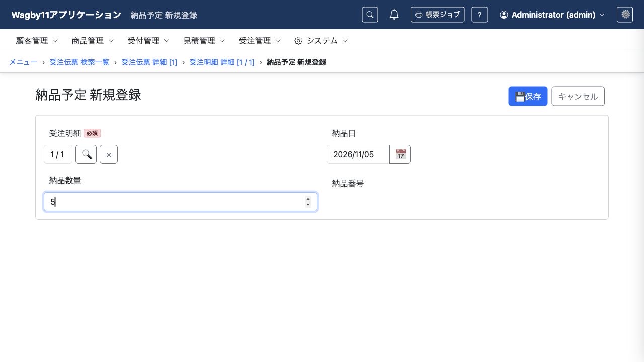
Task: Click the 保存 save button
Action: click(x=528, y=97)
